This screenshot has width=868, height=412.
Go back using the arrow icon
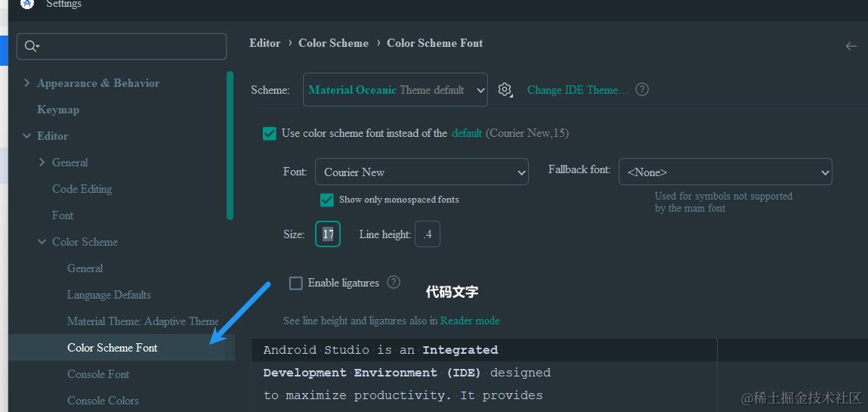point(851,46)
